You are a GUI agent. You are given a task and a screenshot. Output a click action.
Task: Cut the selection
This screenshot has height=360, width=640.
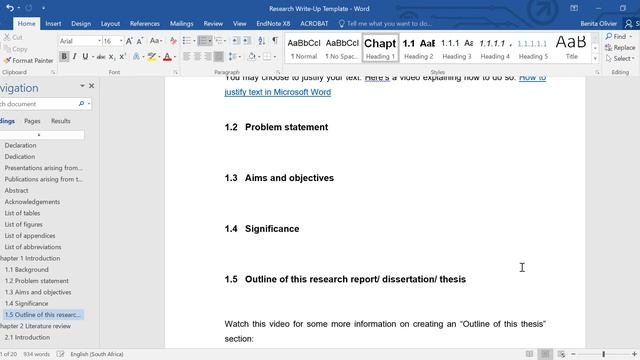coord(13,37)
